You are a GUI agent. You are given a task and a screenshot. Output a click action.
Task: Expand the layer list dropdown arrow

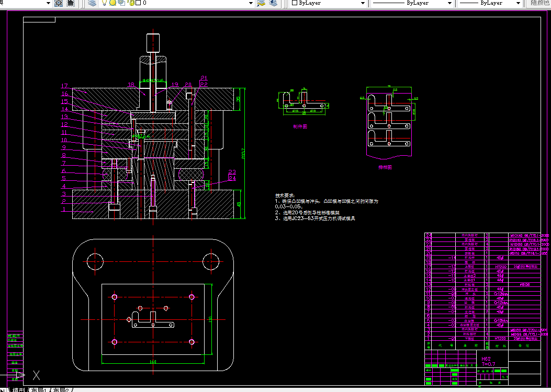tap(251, 3)
